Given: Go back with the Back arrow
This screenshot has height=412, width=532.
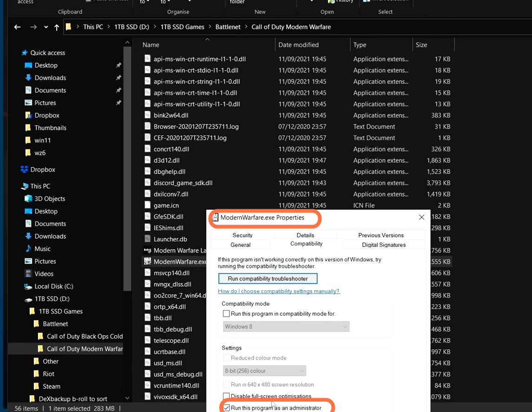Looking at the screenshot, I should (17, 27).
